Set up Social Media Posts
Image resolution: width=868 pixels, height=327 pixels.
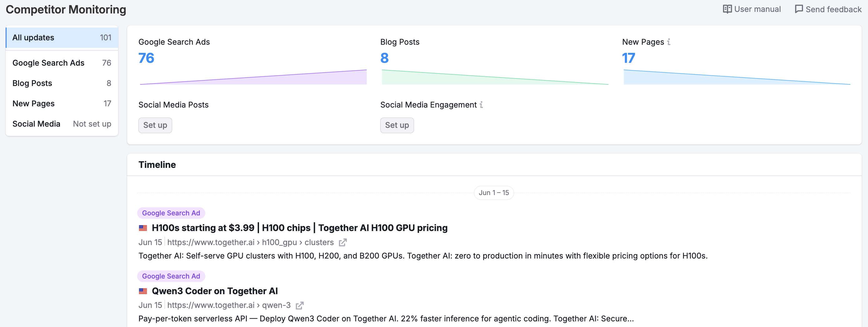click(x=155, y=125)
